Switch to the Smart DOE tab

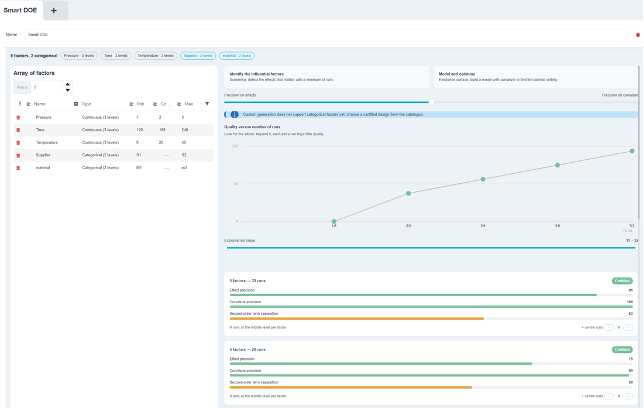(20, 10)
